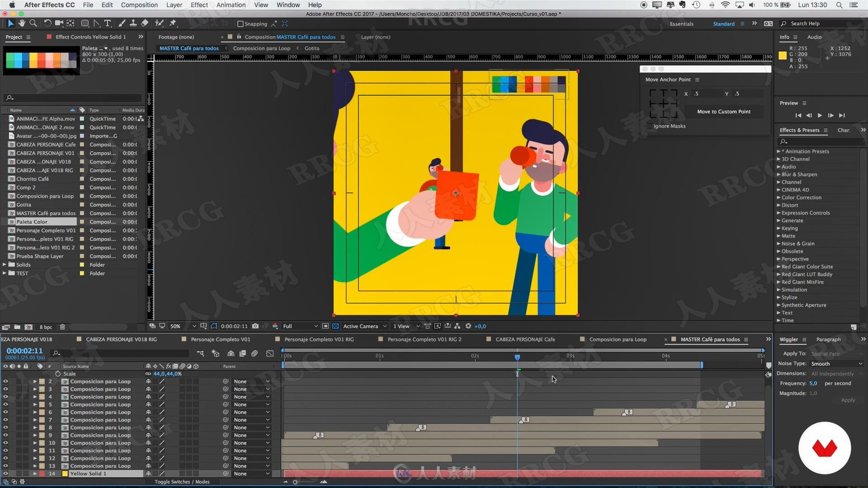Image resolution: width=868 pixels, height=488 pixels.
Task: Select the Horizontal Type tool
Action: (x=108, y=23)
